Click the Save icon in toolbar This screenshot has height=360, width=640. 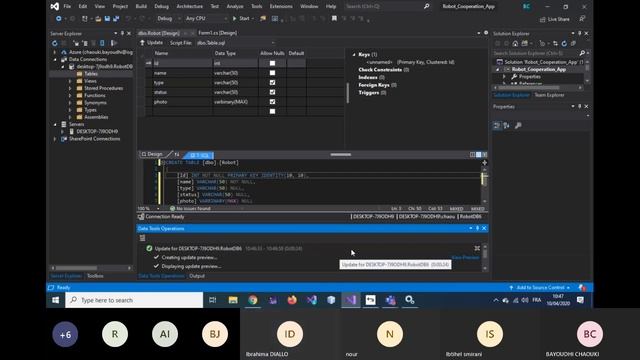(107, 19)
